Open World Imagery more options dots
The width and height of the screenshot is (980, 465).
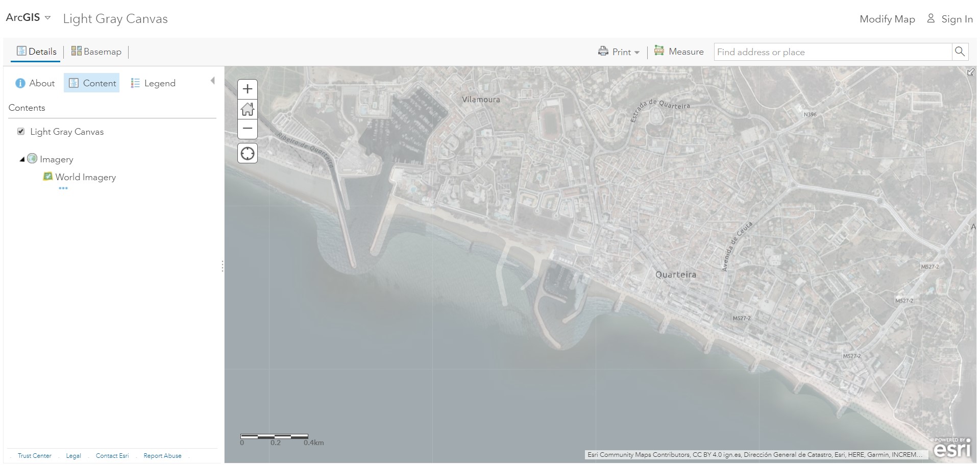click(x=63, y=188)
